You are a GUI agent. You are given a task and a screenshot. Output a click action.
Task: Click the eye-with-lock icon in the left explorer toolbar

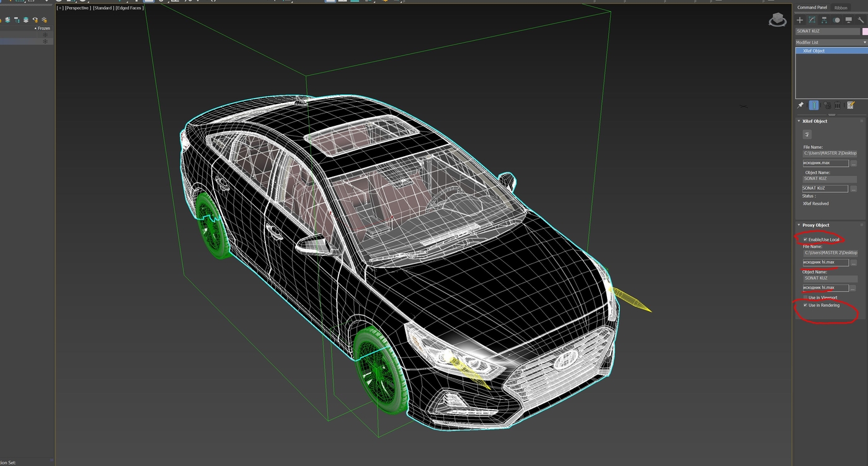(35, 20)
